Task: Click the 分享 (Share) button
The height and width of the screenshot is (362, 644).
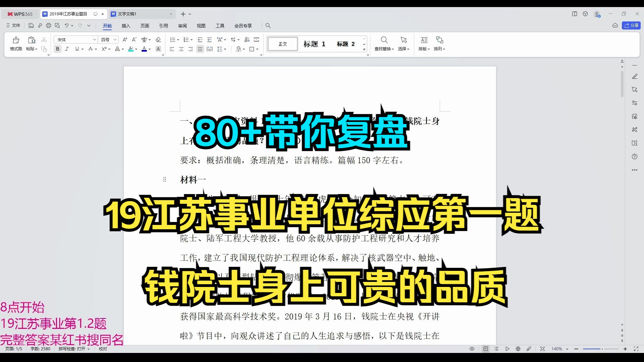Action: click(631, 25)
